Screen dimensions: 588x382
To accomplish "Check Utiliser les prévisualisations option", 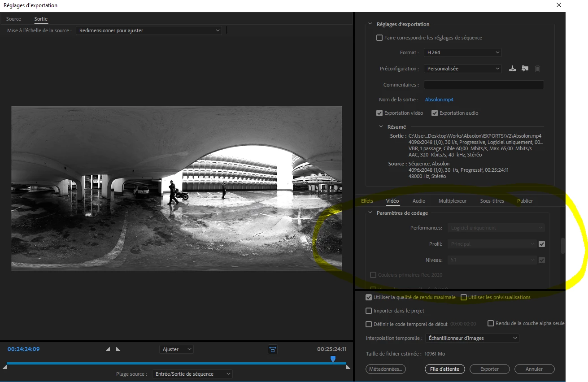I will click(464, 297).
